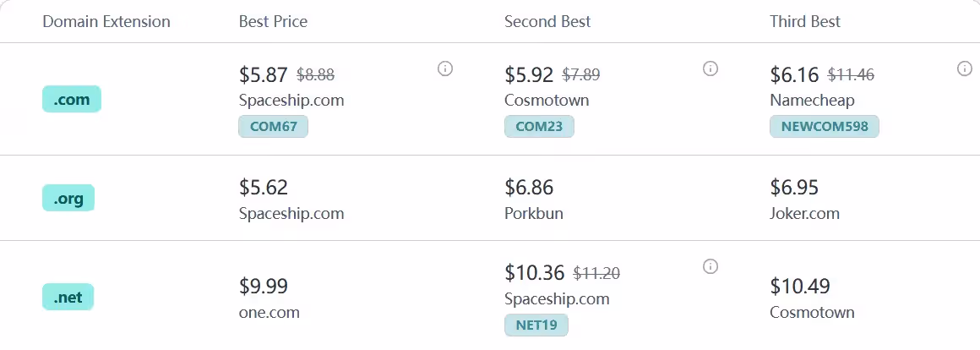Open Porkbun registrar link for .org
The height and width of the screenshot is (350, 980).
[x=534, y=213]
